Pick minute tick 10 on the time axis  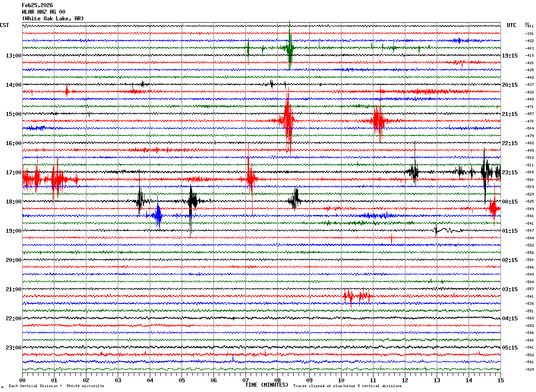pos(342,380)
